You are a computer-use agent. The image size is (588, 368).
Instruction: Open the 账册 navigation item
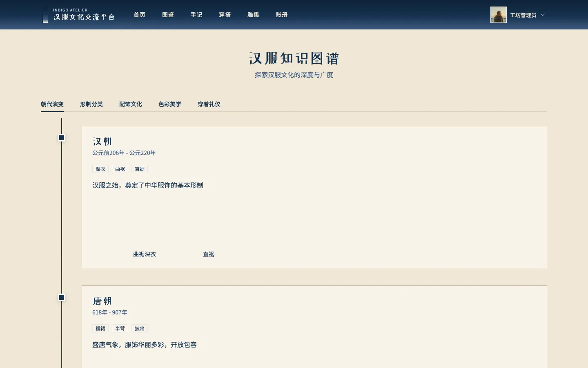pos(282,15)
